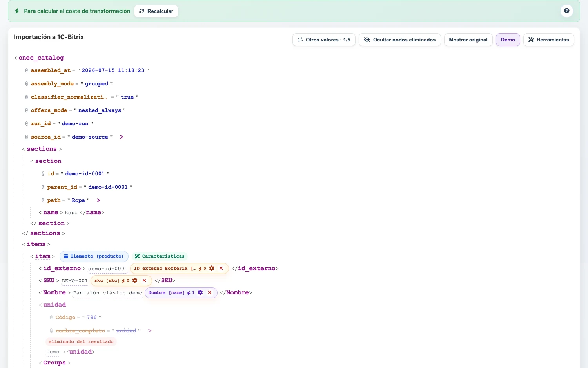The width and height of the screenshot is (588, 368).
Task: Click the closing sections tag
Action: [45, 233]
